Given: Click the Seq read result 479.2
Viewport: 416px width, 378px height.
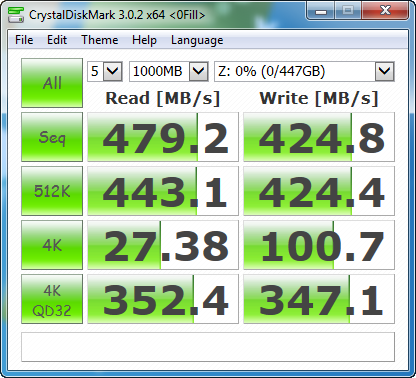Looking at the screenshot, I should (163, 137).
